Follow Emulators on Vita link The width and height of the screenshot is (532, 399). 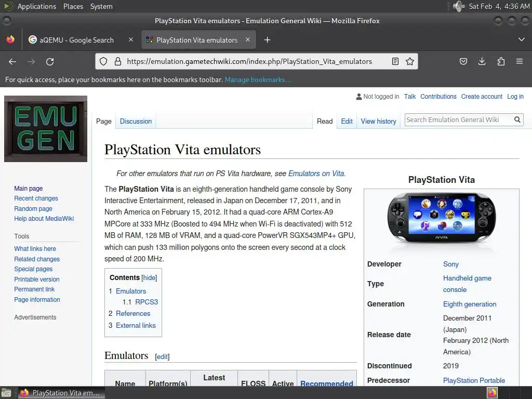pyautogui.click(x=316, y=174)
